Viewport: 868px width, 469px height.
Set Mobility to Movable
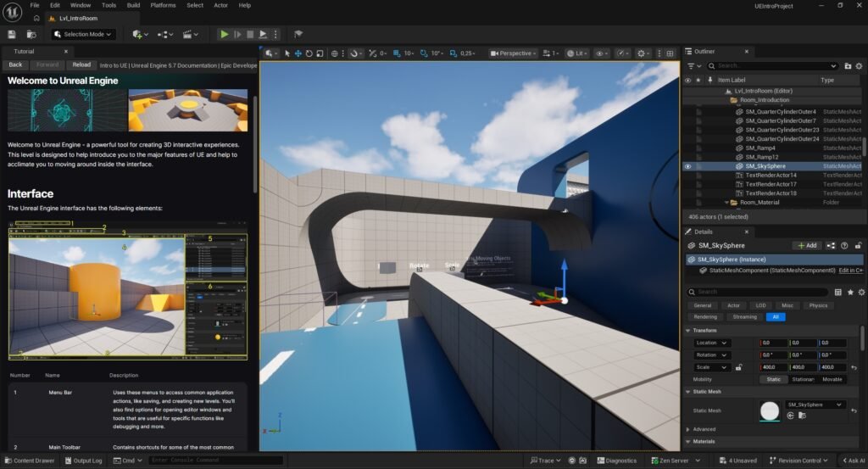[x=832, y=379]
